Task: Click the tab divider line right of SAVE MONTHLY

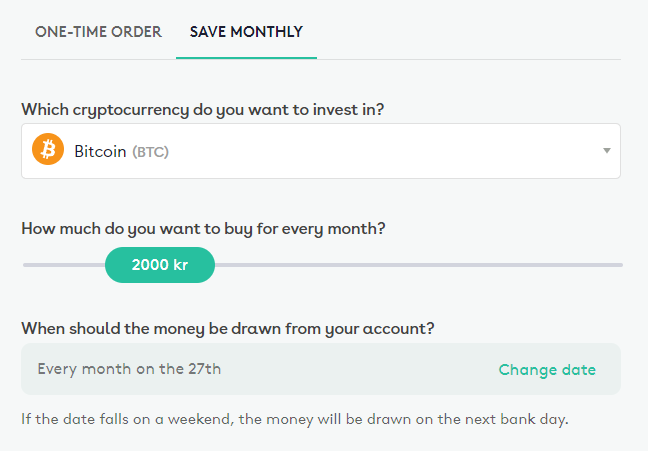Action: [469, 59]
